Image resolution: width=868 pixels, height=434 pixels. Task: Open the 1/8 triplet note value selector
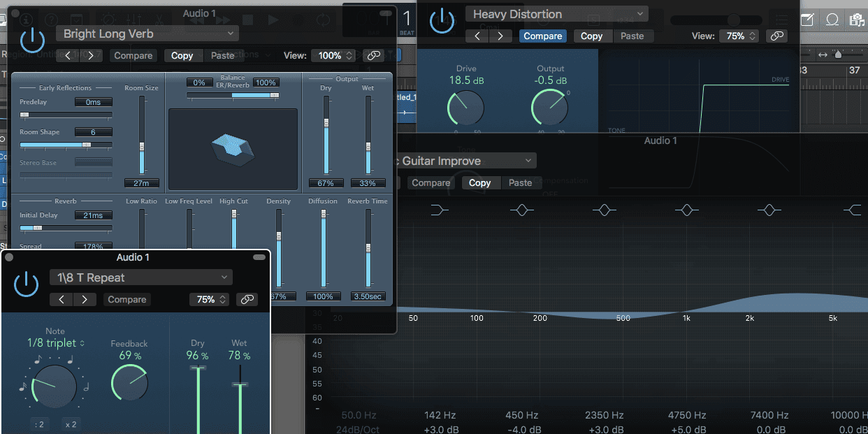point(56,343)
